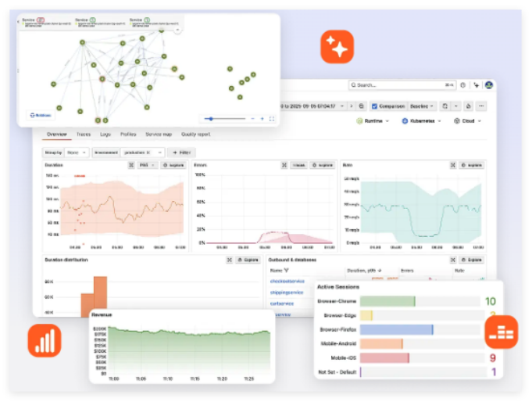Click the Mobile-Android session bar
This screenshot has width=532, height=402.
(381, 343)
